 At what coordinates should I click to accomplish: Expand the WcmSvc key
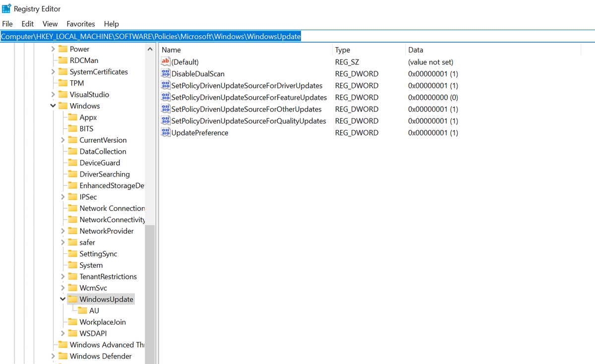[63, 288]
